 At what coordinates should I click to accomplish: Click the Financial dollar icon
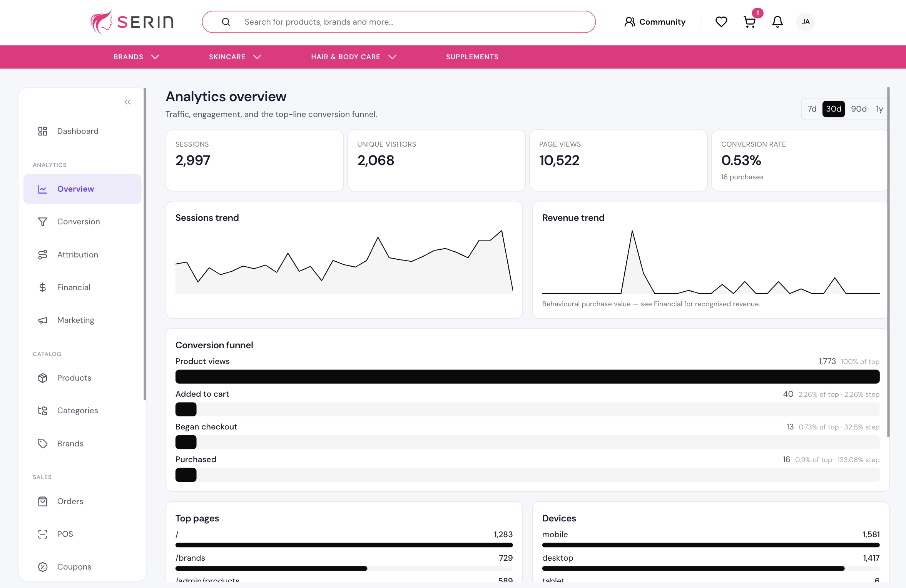click(43, 287)
